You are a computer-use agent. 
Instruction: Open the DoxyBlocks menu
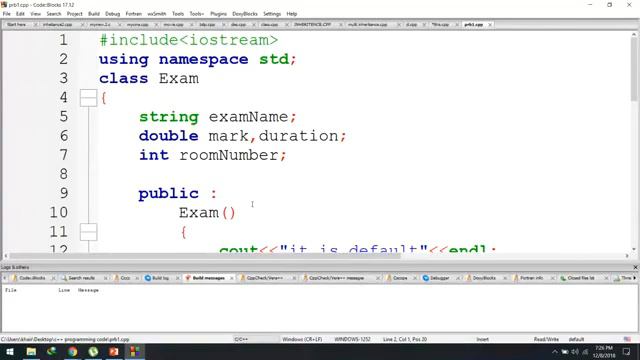pyautogui.click(x=245, y=14)
